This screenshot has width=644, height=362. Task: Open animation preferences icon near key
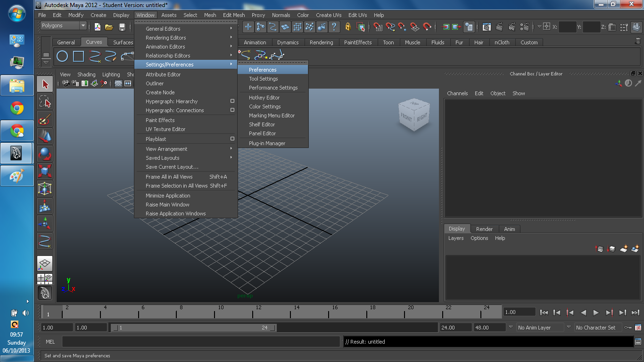click(x=638, y=327)
